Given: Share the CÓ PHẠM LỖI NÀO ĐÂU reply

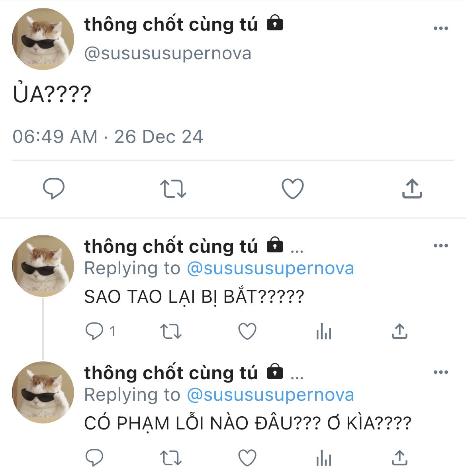Looking at the screenshot, I should [399, 457].
